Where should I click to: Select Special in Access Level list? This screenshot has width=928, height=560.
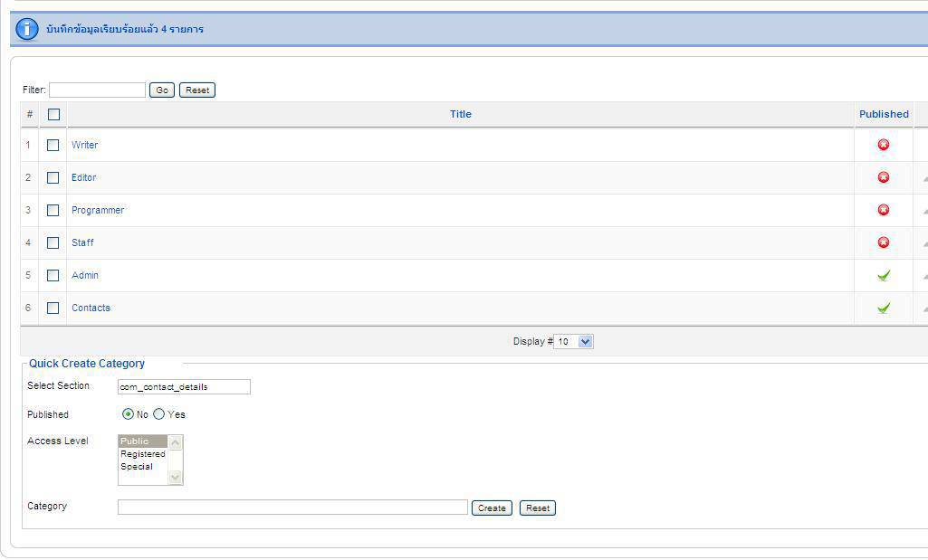[143, 466]
